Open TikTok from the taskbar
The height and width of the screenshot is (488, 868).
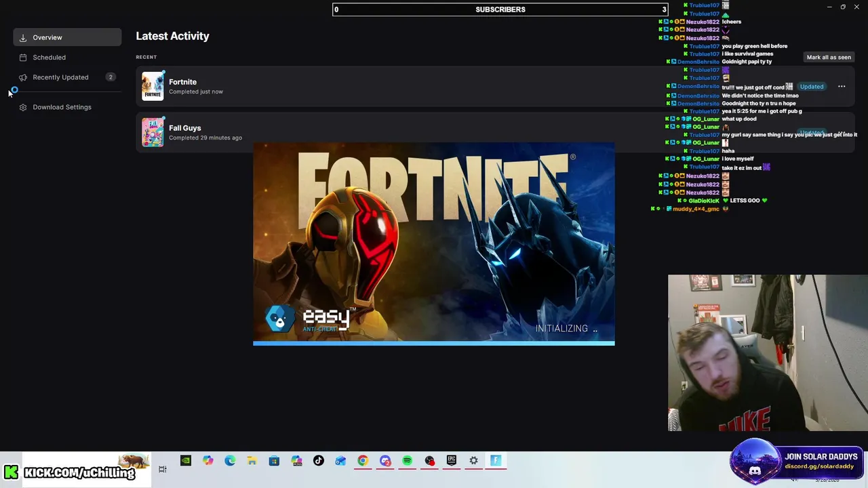click(319, 461)
